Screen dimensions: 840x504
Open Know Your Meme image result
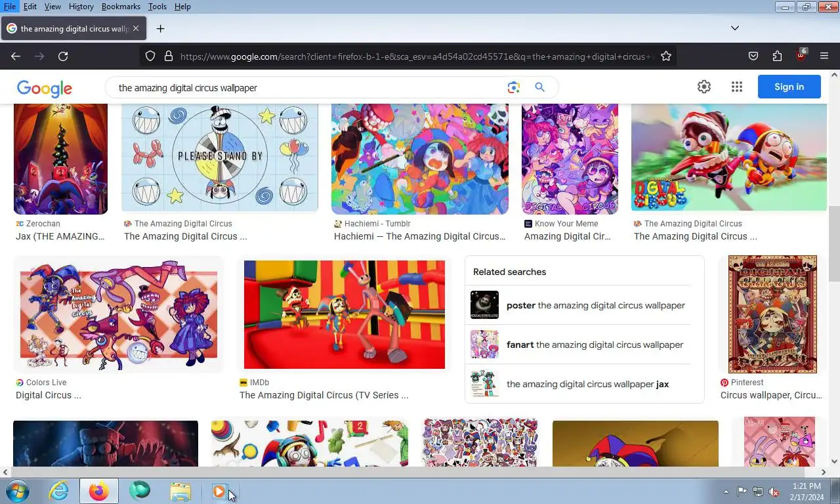tap(570, 159)
